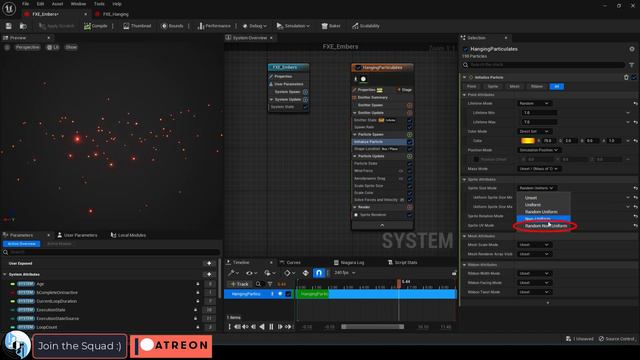Open the Window menu
This screenshot has height=360, width=640.
coord(78,4)
